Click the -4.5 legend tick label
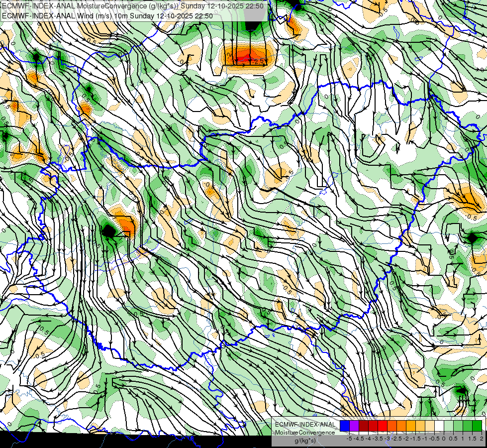The width and height of the screenshot is (487, 448). 359,439
